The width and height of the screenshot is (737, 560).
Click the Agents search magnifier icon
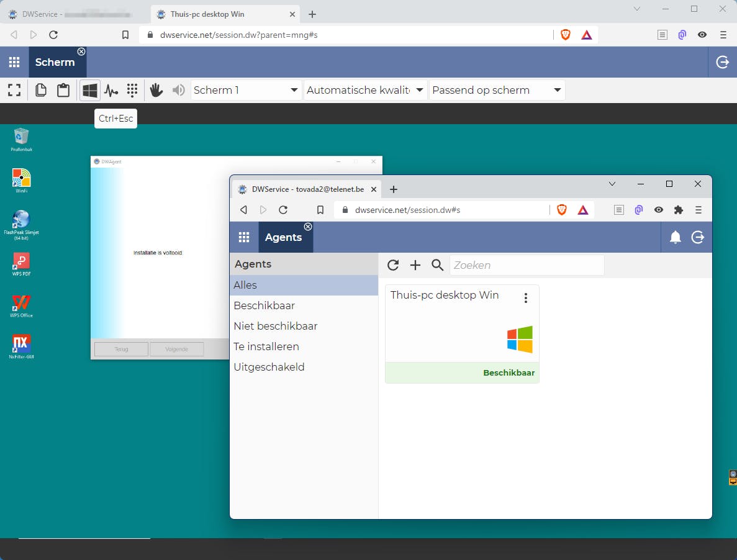[438, 266]
